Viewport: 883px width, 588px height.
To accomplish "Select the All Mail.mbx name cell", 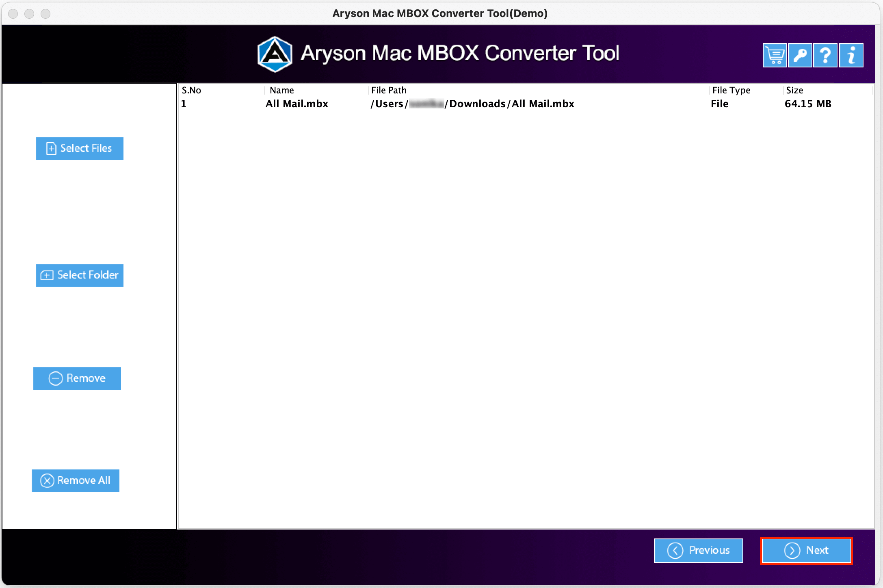I will point(297,104).
